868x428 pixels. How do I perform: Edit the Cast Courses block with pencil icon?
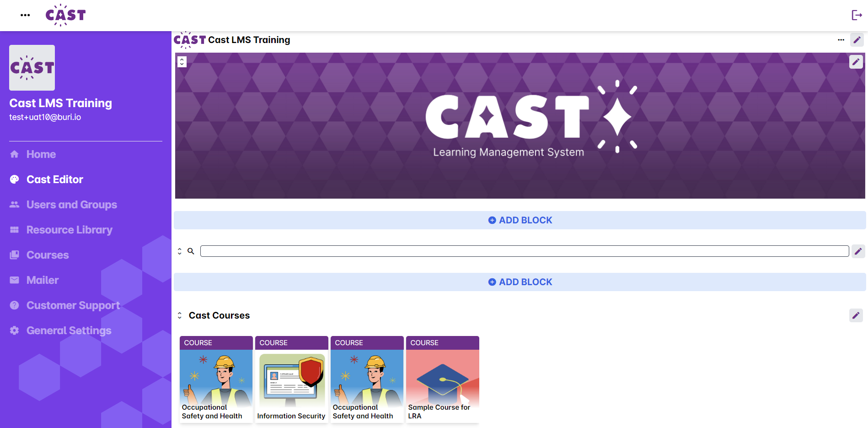856,315
